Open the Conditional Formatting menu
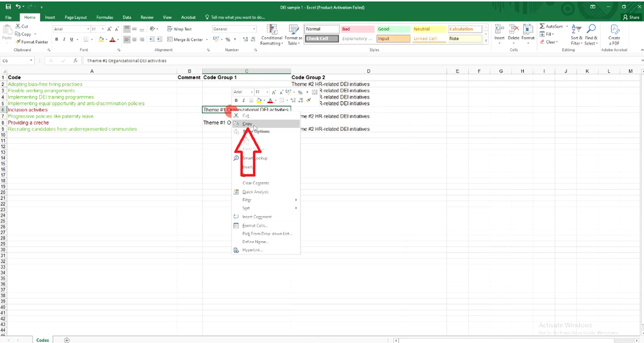The width and height of the screenshot is (644, 343). click(272, 35)
